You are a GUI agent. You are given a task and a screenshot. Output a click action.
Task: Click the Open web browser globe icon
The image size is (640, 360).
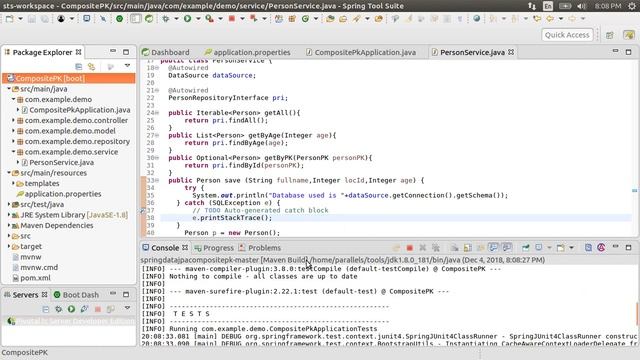(476, 19)
